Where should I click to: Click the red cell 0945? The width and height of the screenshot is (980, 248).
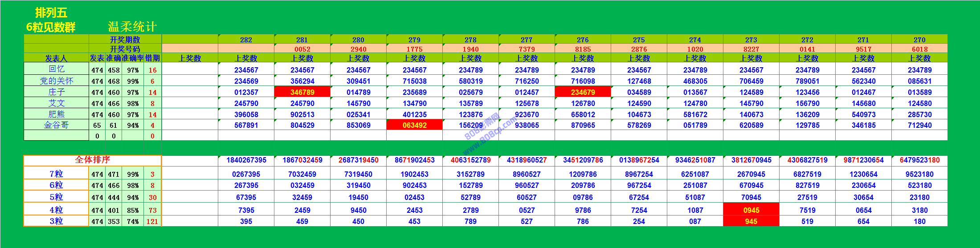(x=751, y=210)
